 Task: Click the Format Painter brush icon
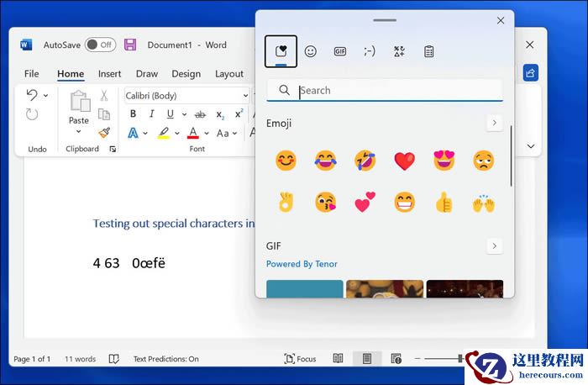click(104, 133)
